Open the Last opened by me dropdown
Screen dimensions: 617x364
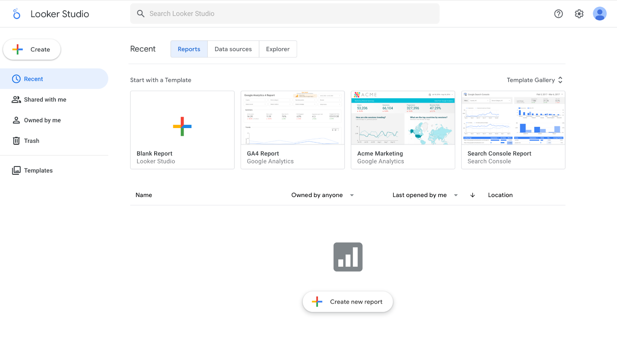(x=424, y=195)
